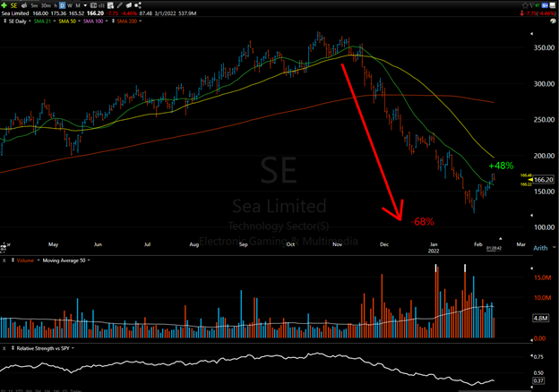The height and width of the screenshot is (392, 559).
Task: Click the notes icon in toolbar
Action: click(x=129, y=5)
